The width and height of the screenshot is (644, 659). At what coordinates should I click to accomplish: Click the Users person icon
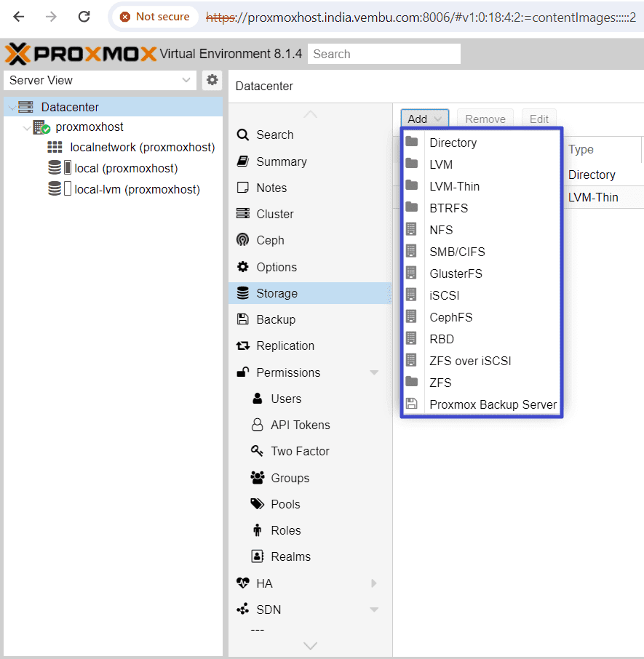tap(258, 399)
